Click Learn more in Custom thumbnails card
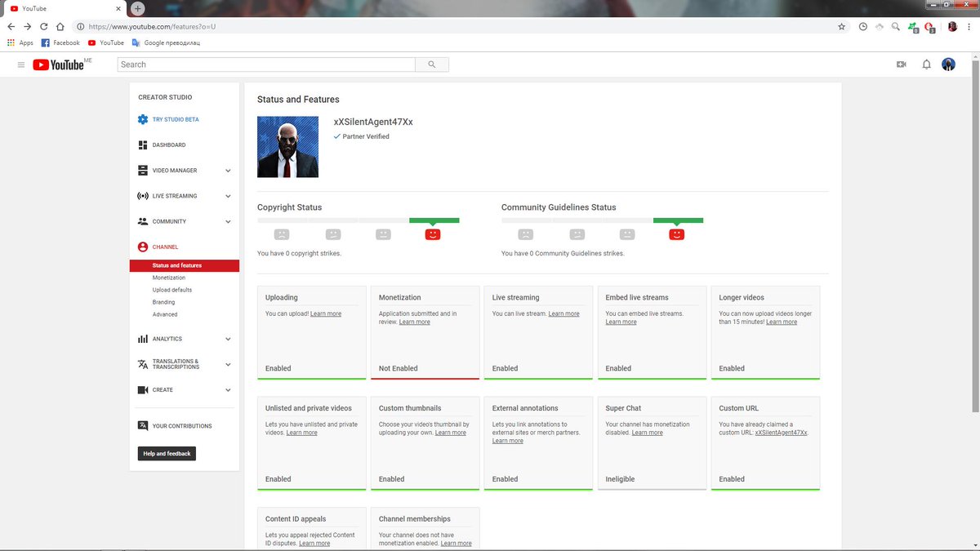 (451, 433)
